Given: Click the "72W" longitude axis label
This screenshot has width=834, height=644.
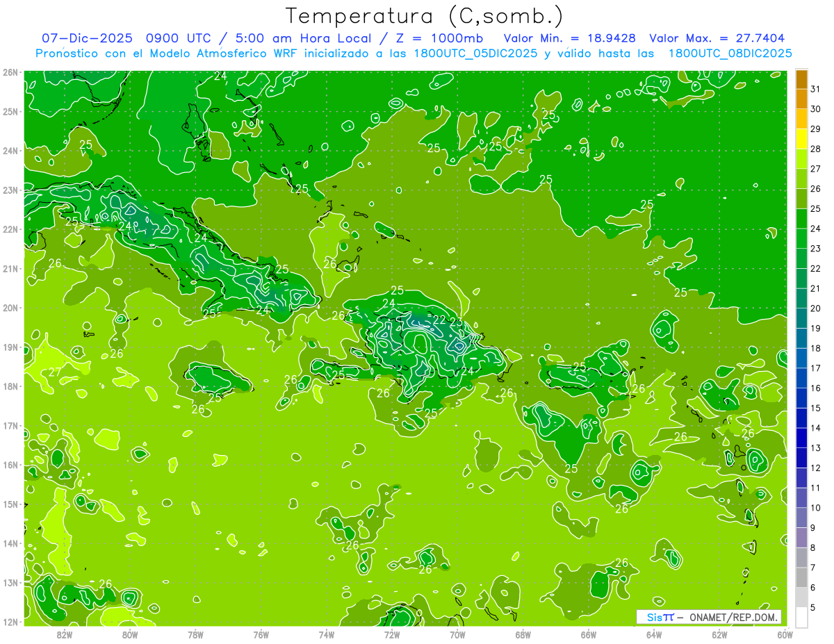Looking at the screenshot, I should 392,634.
